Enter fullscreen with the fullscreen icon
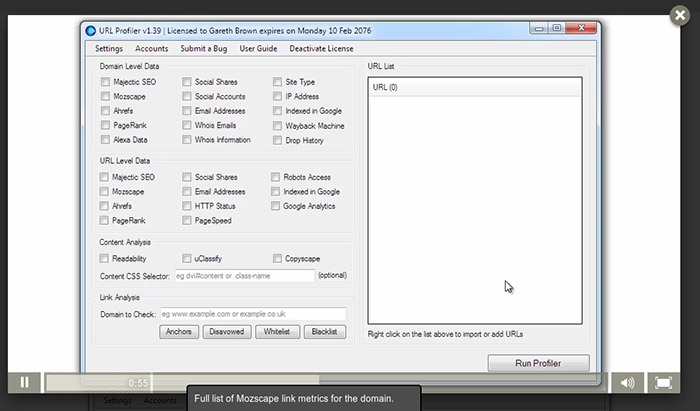Viewport: 700px width, 411px height. coord(664,382)
